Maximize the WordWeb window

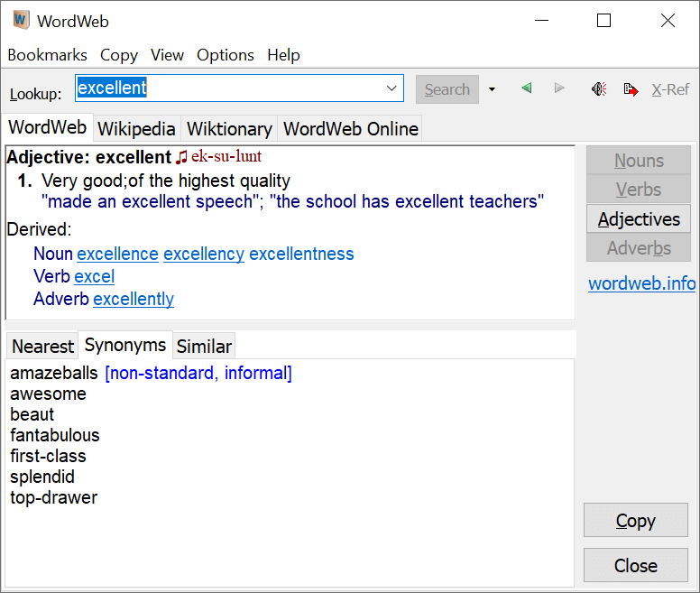tap(604, 21)
